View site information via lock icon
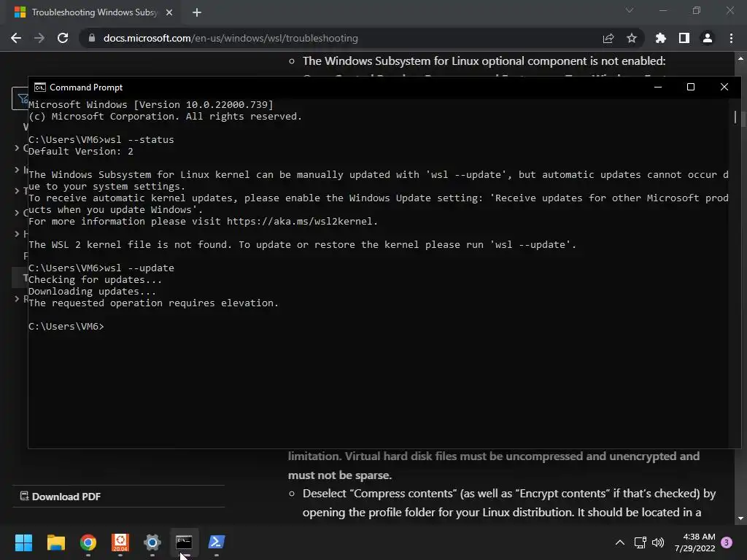This screenshot has height=560, width=747. click(x=92, y=38)
